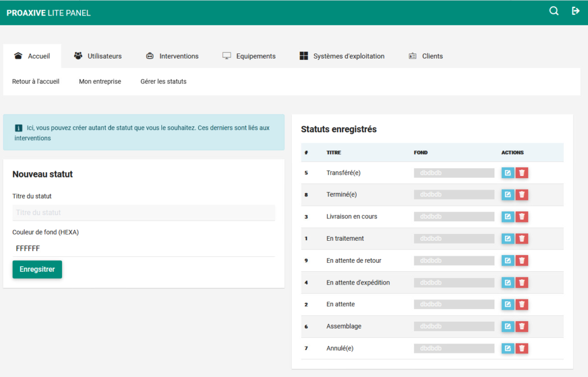Viewport: 588px width, 377px height.
Task: Delete the Terminé(e) status with trash icon
Action: click(521, 195)
